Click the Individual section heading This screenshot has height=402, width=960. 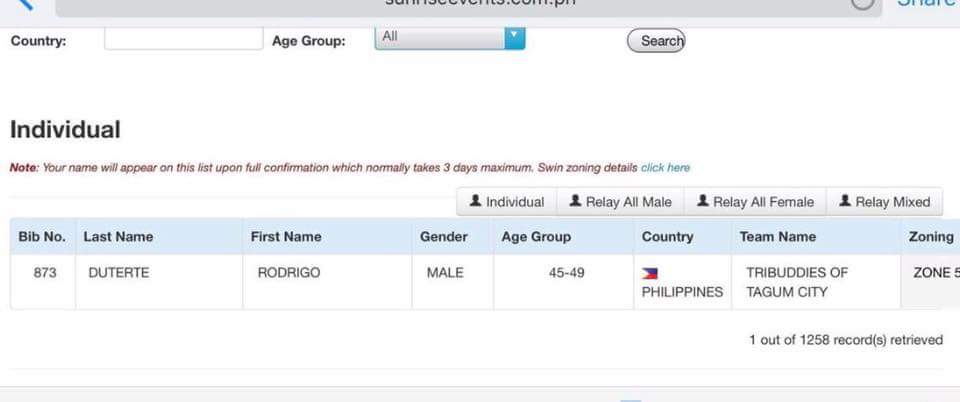pos(65,130)
